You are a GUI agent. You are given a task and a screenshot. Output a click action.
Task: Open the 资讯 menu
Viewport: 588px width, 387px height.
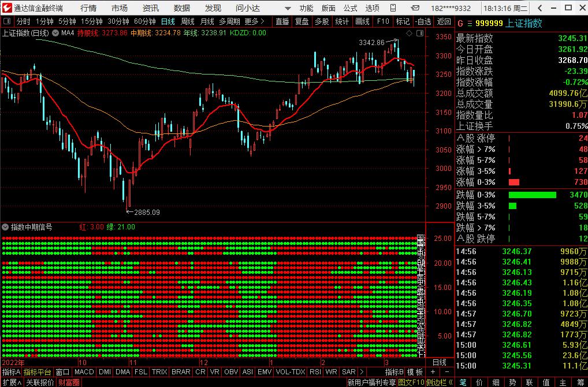pyautogui.click(x=151, y=8)
